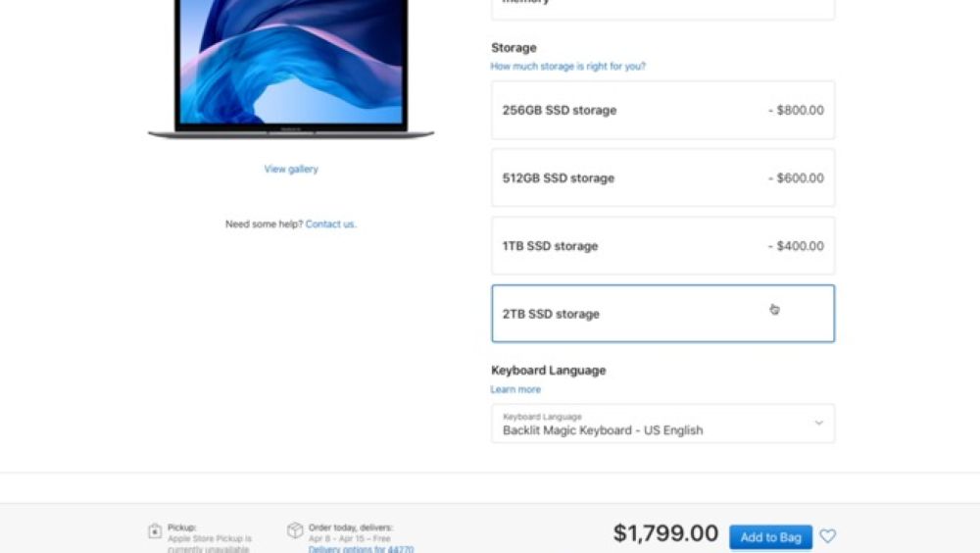This screenshot has height=553, width=980.
Task: Click the partially visible memory option box
Action: click(662, 10)
